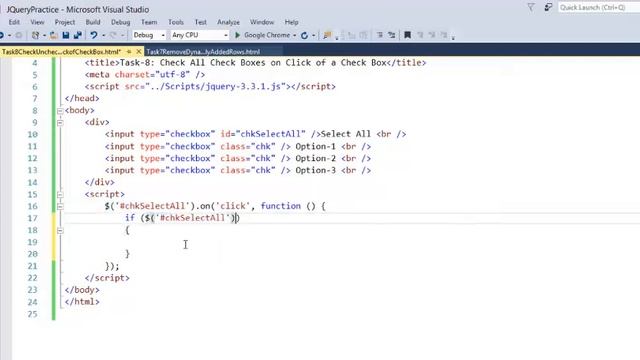Click the closing html tag on line 24
The image size is (640, 360).
pos(82,302)
